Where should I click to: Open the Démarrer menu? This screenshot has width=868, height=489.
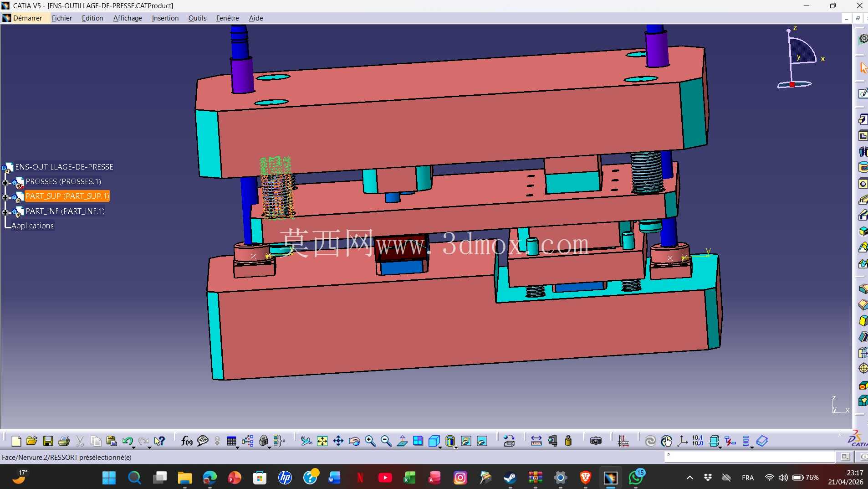click(27, 18)
